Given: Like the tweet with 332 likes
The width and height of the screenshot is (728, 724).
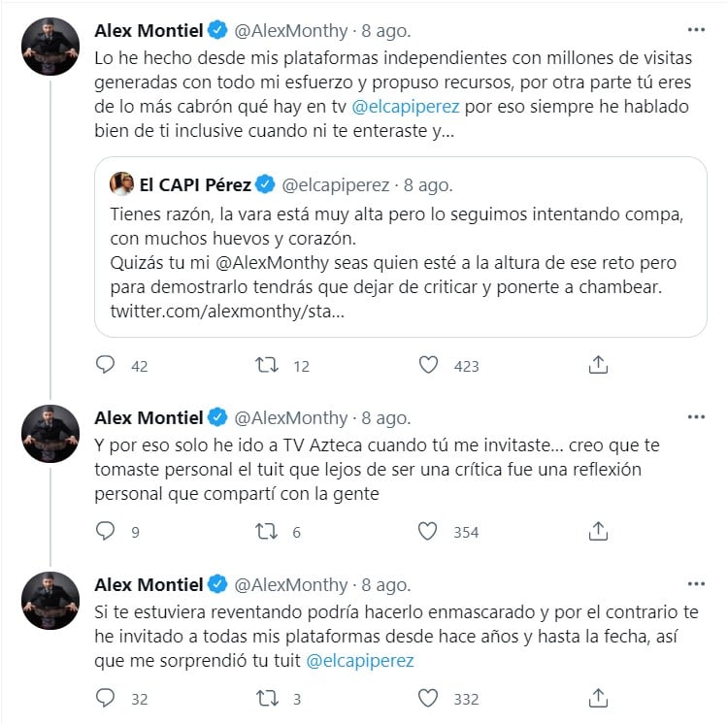Looking at the screenshot, I should tap(428, 698).
